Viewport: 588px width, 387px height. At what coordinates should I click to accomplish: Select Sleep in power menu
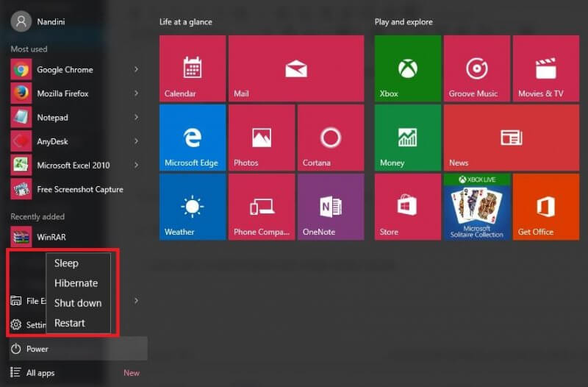[x=79, y=263]
